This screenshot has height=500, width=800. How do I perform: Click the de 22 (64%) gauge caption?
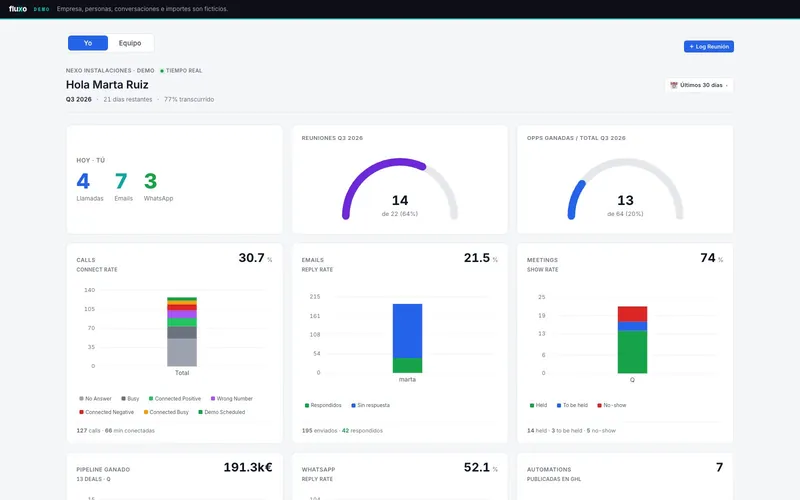[399, 214]
